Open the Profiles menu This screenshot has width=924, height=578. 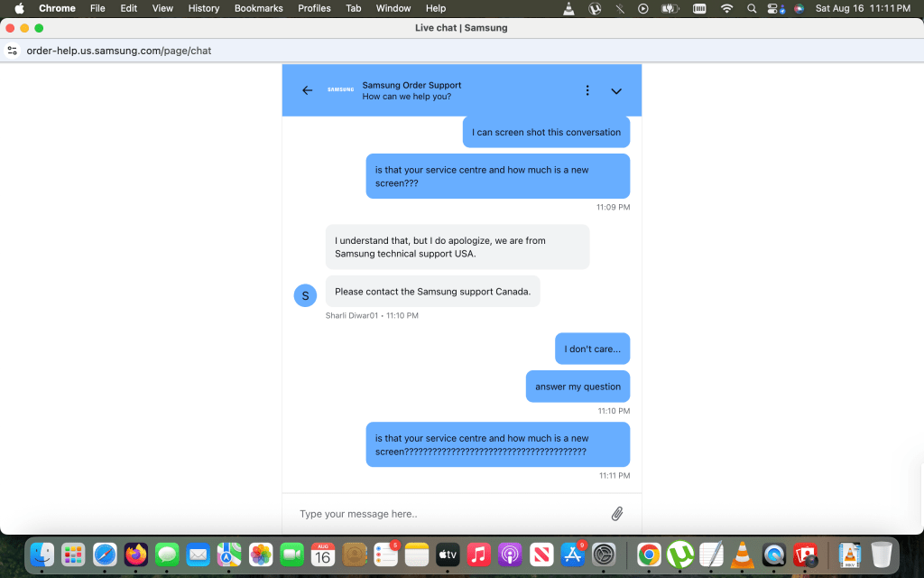pos(314,8)
